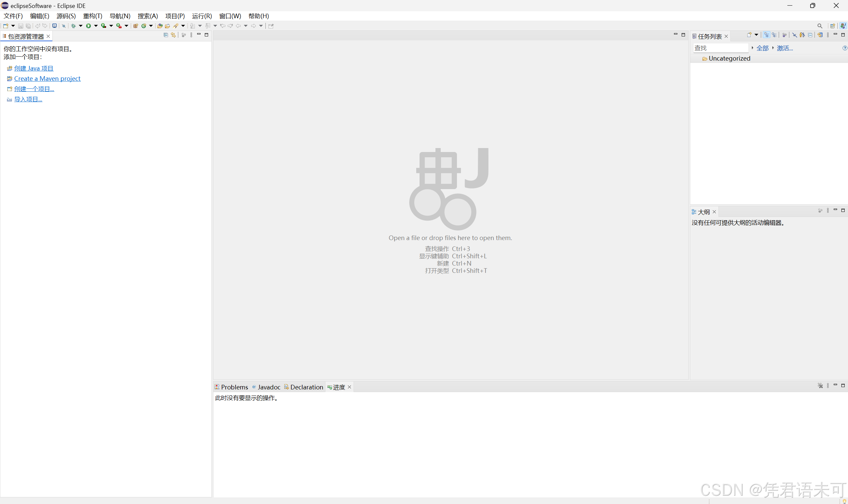Screen dimensions: 848x504
Task: Create new Java class icon
Action: 144,26
